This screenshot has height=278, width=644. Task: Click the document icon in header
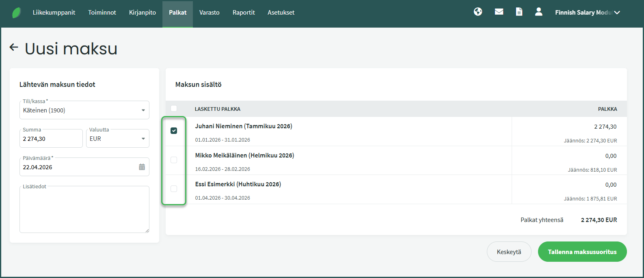point(519,12)
